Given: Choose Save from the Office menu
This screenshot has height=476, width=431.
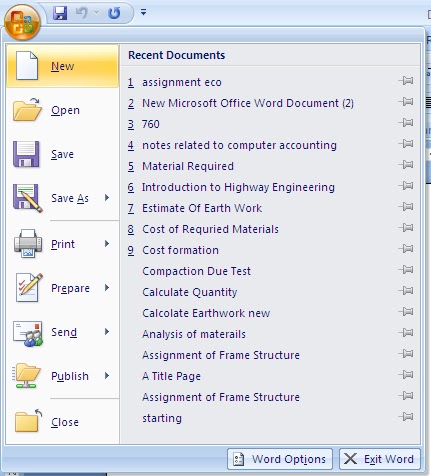Looking at the screenshot, I should (62, 154).
